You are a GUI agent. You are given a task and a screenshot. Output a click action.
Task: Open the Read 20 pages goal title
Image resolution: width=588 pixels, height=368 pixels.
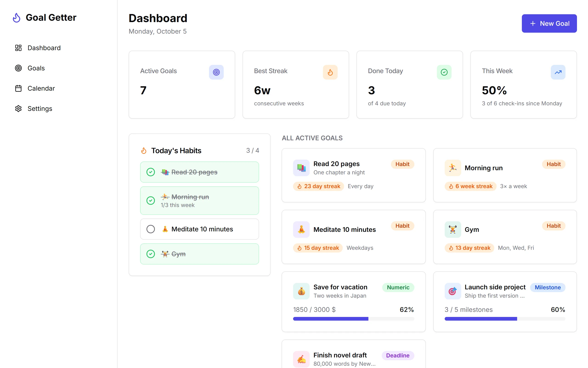[x=336, y=164]
